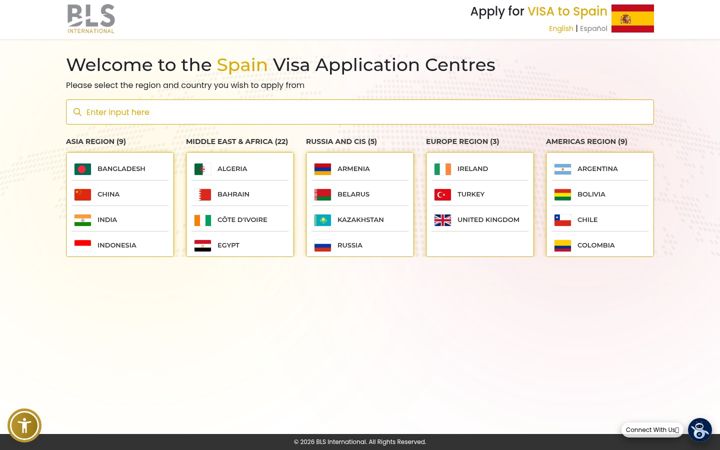This screenshot has height=450, width=720.
Task: Click the United Kingdom flag icon
Action: [443, 220]
